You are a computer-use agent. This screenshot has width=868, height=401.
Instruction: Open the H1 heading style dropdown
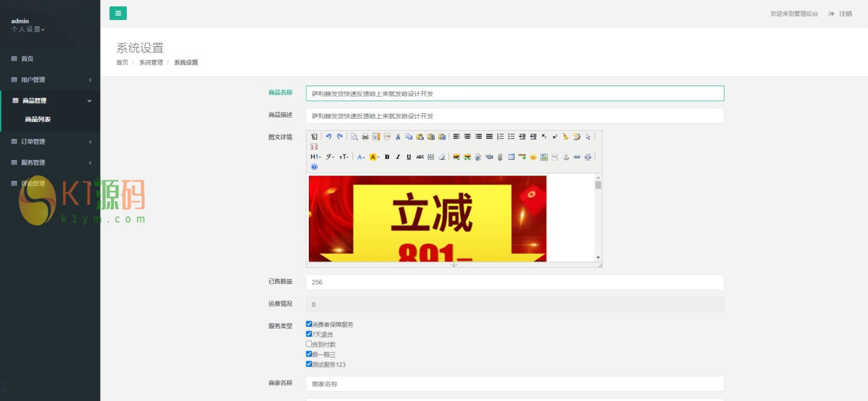pos(315,157)
